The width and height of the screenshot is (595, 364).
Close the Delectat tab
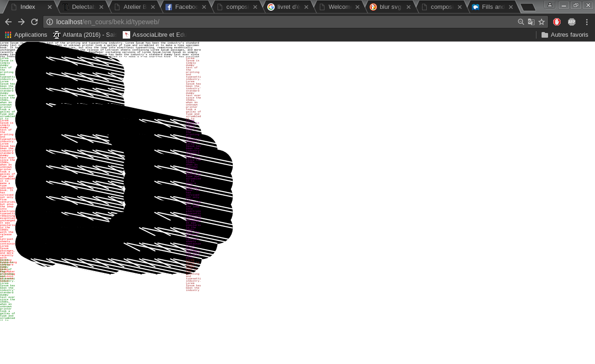(101, 7)
